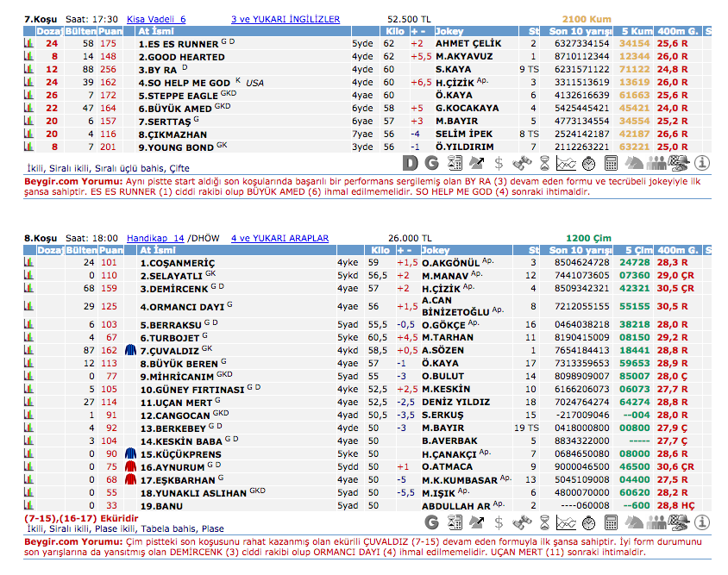Viewport: 728px width, 575px height.
Task: Open the Kisa Vadeli 6 link
Action: click(x=156, y=18)
